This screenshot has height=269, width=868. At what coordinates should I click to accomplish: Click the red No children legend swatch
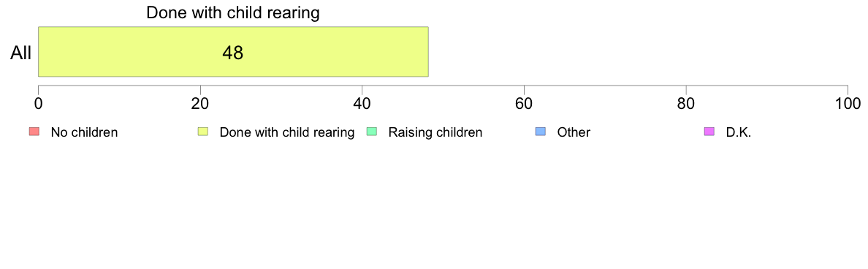pyautogui.click(x=34, y=132)
